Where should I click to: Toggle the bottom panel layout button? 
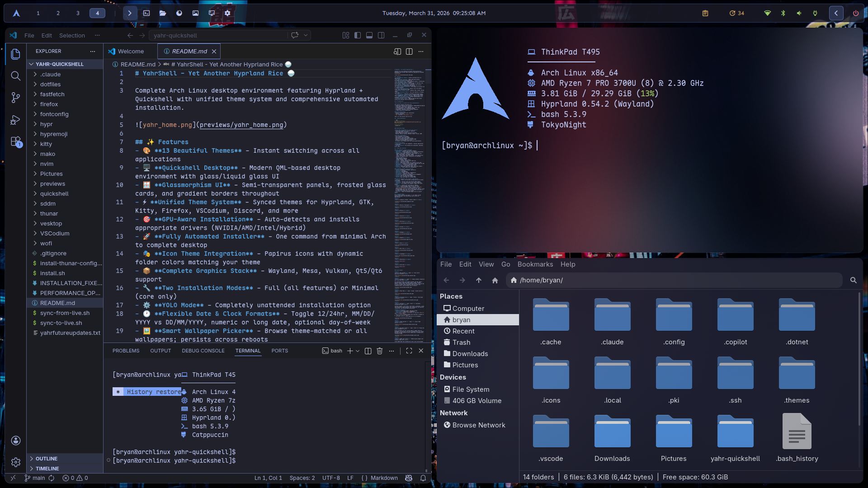[369, 35]
